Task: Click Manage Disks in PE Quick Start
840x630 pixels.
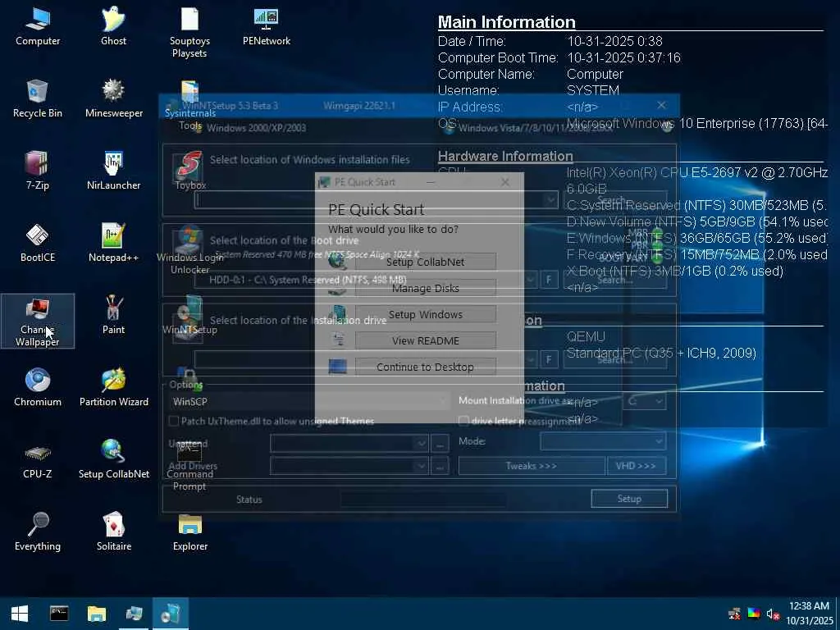Action: click(x=426, y=288)
